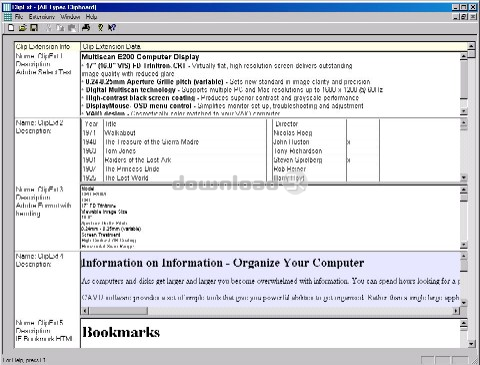Click the document control icon left of File

(7, 17)
